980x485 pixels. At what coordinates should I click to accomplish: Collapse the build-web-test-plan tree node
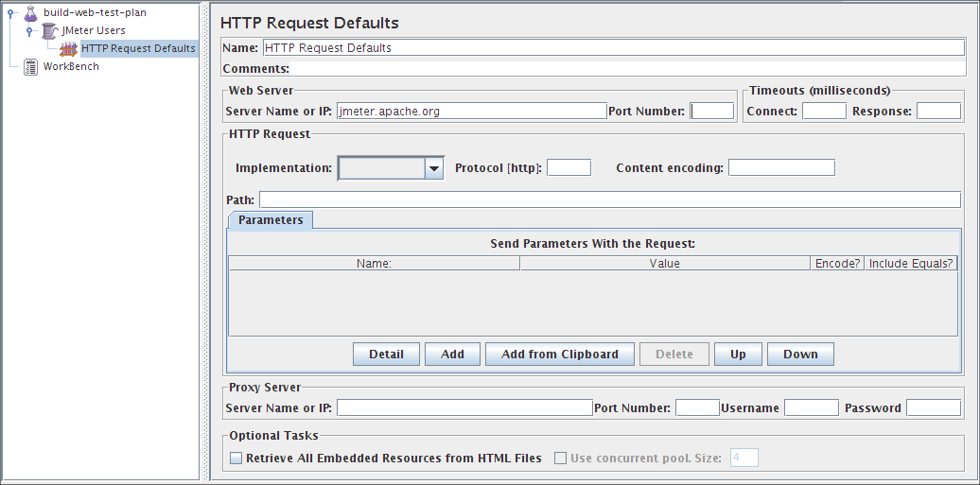(x=9, y=13)
